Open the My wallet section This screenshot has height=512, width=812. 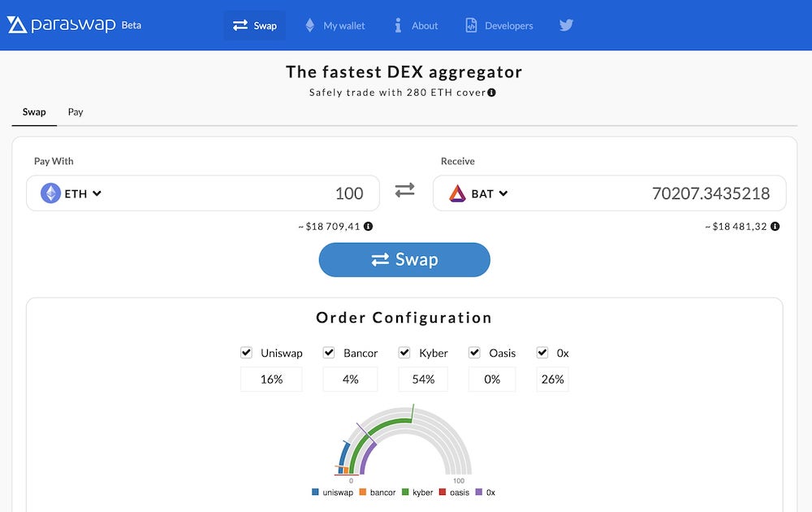tap(335, 25)
